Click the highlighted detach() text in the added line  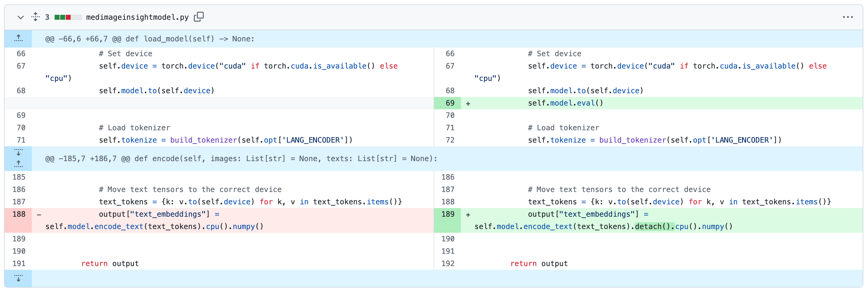[654, 226]
